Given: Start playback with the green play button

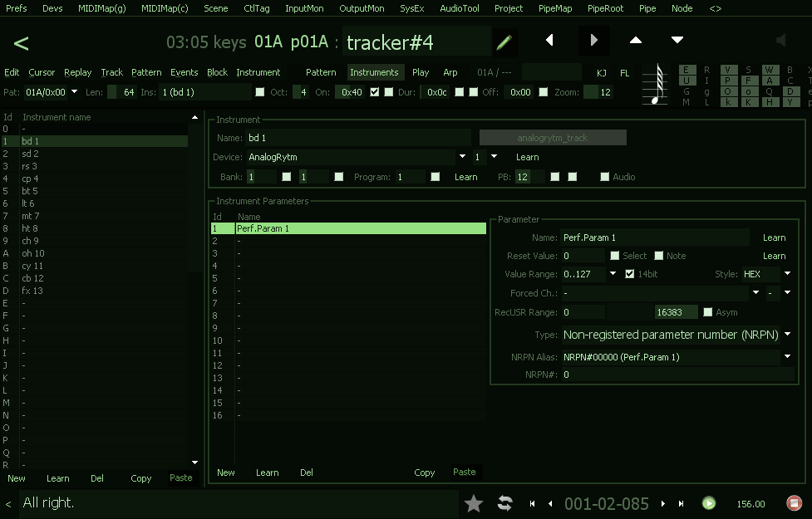Looking at the screenshot, I should pyautogui.click(x=708, y=503).
